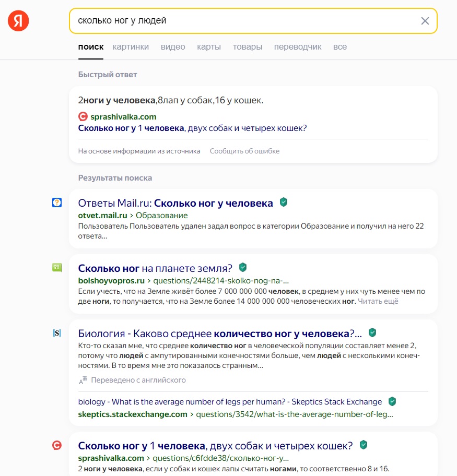Select the карты tab
The width and height of the screenshot is (457, 476).
[x=209, y=47]
